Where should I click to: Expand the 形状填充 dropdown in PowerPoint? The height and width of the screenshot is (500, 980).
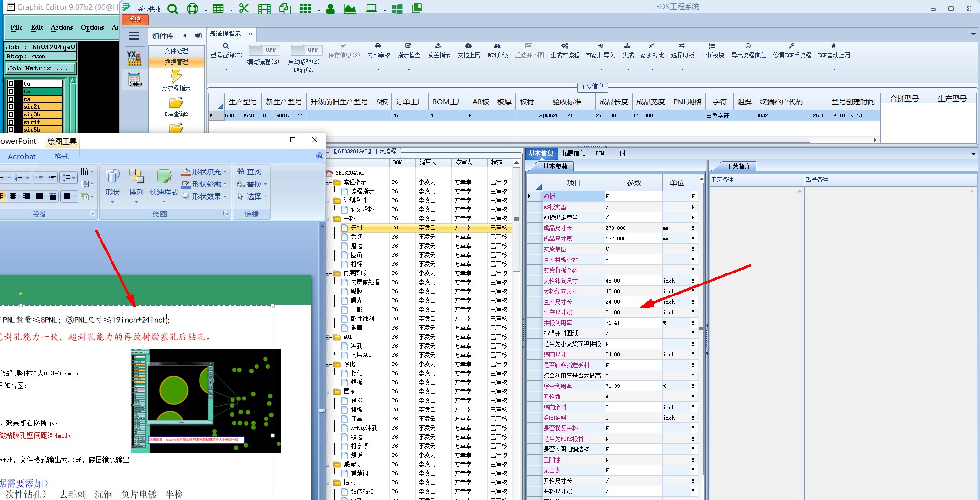[x=225, y=172]
